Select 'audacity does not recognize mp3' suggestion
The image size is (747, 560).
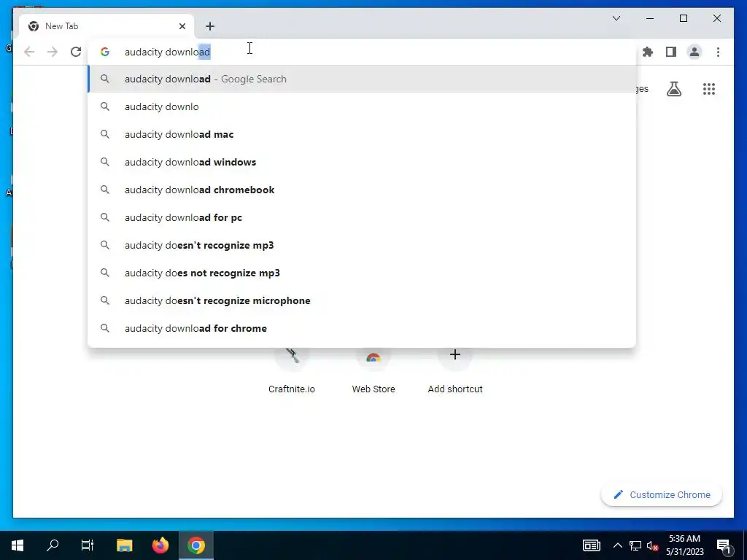[362, 273]
